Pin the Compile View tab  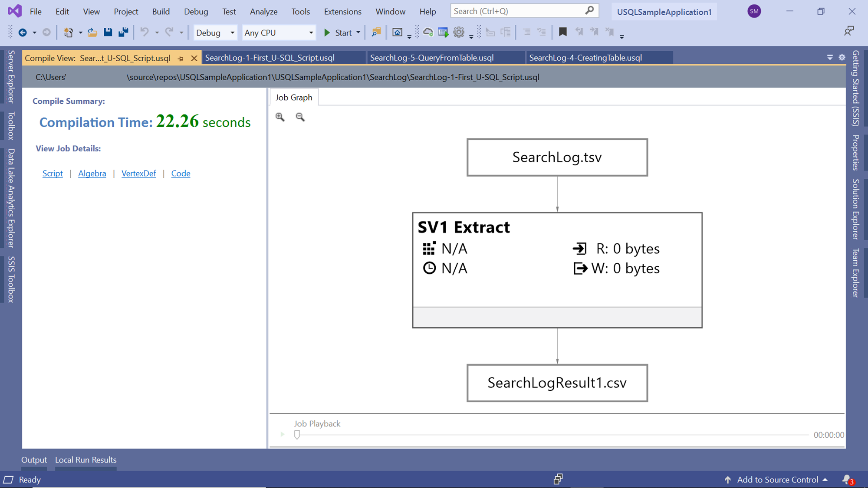coord(181,58)
